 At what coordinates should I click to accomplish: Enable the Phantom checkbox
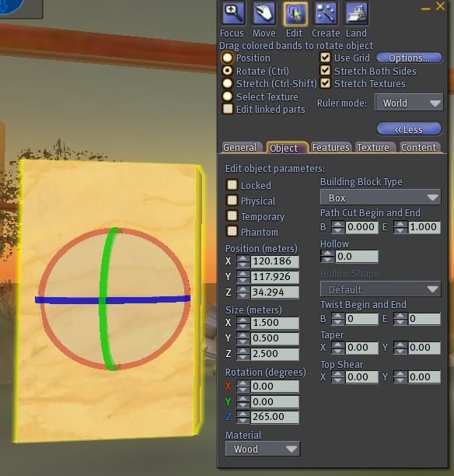tap(232, 231)
